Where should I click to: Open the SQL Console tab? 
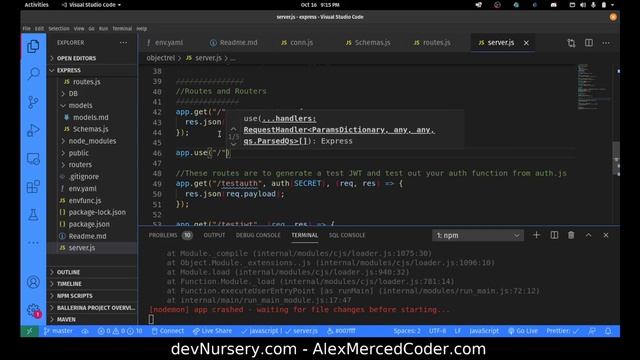click(x=347, y=235)
